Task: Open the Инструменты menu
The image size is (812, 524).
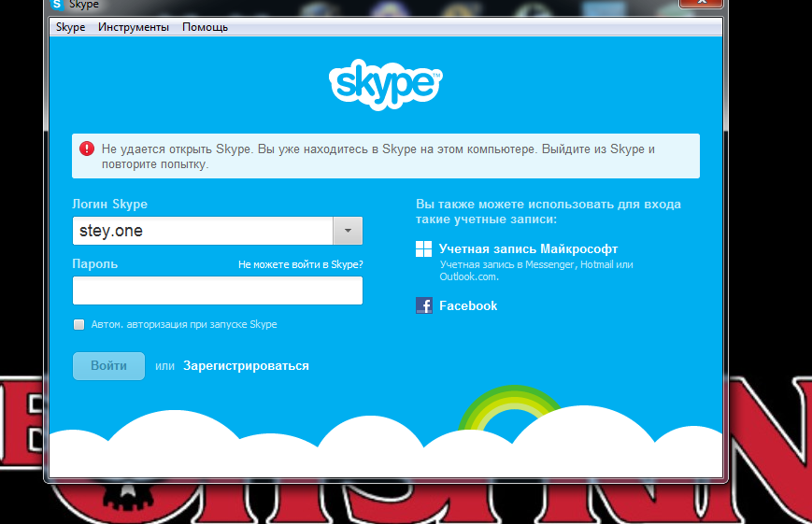Action: 134,27
